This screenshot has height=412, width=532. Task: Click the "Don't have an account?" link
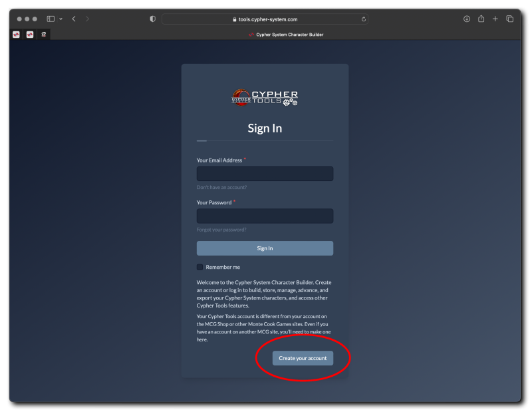click(221, 187)
